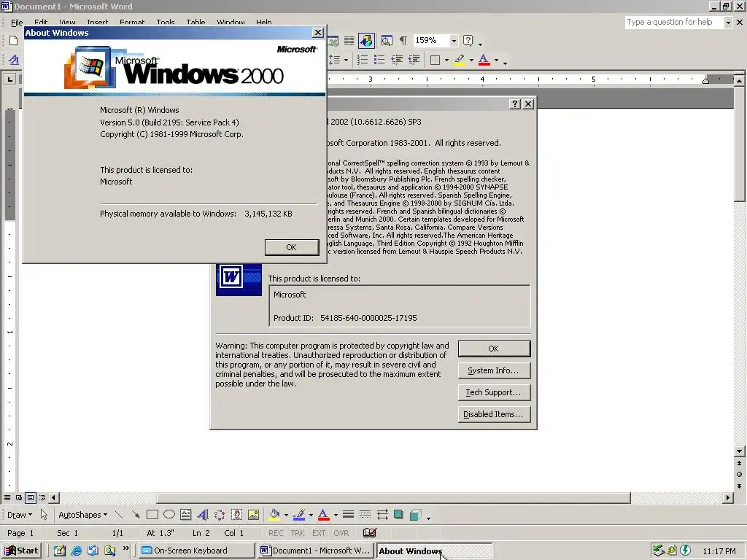Expand Formatting toolbar Font Color dropdown arrow

496,60
